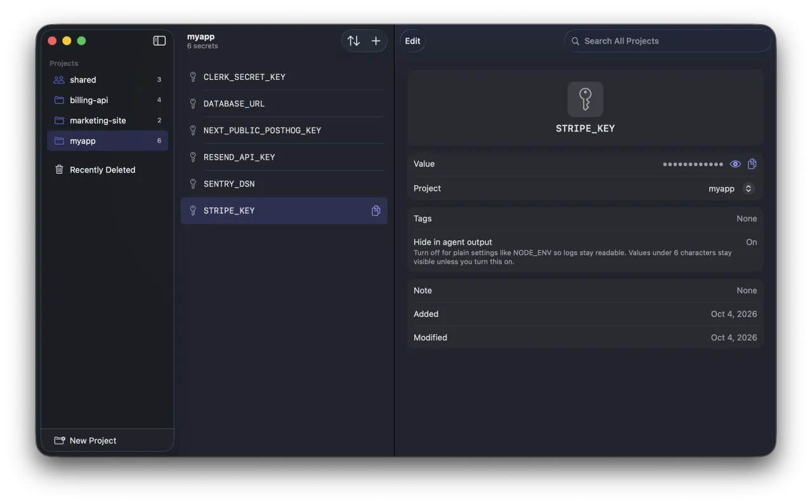Select the myapp project

107,141
